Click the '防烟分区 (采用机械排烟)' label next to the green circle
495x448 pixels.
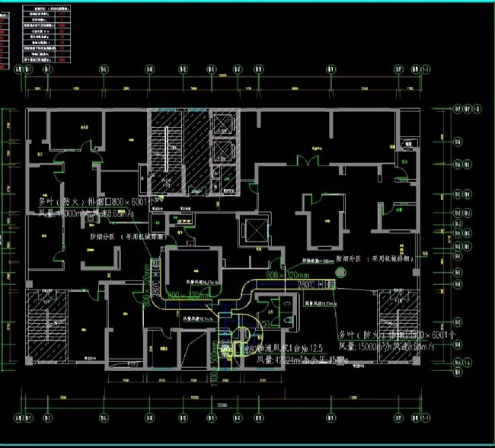375,259
